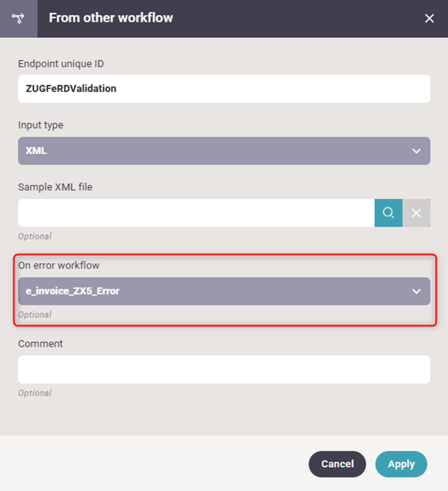
Task: Click the Optional hint below Comment
Action: (34, 393)
